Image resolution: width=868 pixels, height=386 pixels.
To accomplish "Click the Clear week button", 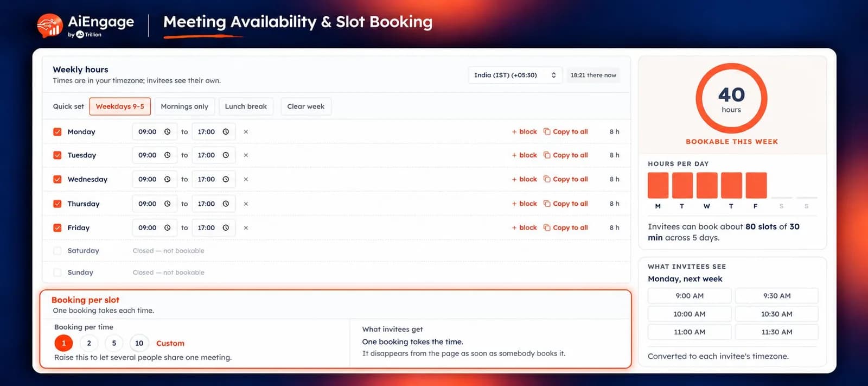I will [306, 106].
